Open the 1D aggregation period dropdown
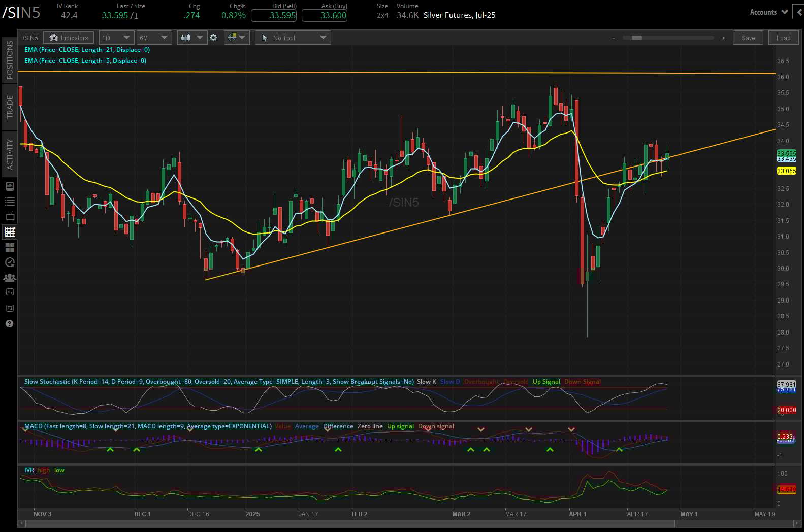804x532 pixels. click(116, 38)
